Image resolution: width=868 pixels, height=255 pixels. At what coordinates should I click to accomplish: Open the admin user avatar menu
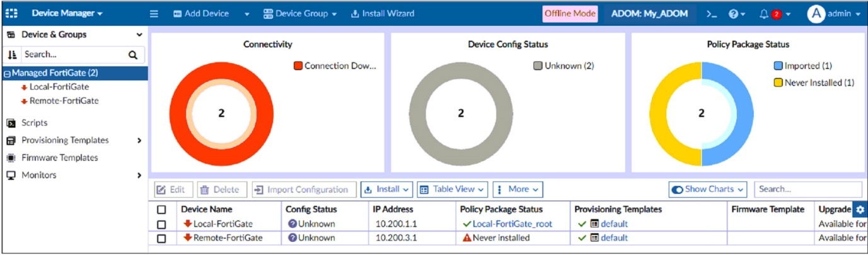[x=816, y=14]
